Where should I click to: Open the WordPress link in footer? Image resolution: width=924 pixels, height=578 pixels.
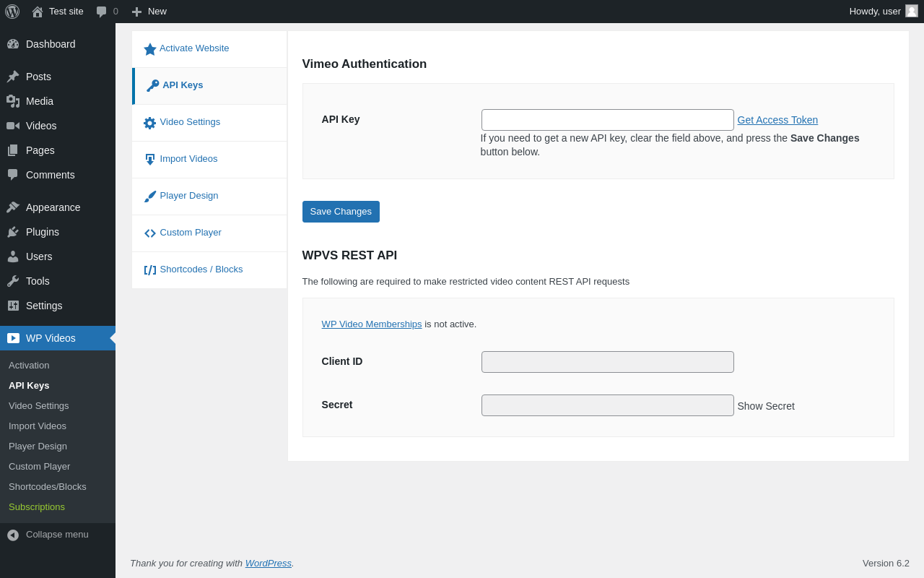click(269, 564)
